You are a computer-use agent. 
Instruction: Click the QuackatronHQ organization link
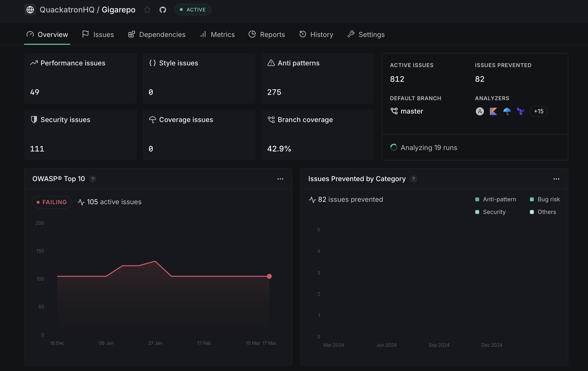[67, 10]
